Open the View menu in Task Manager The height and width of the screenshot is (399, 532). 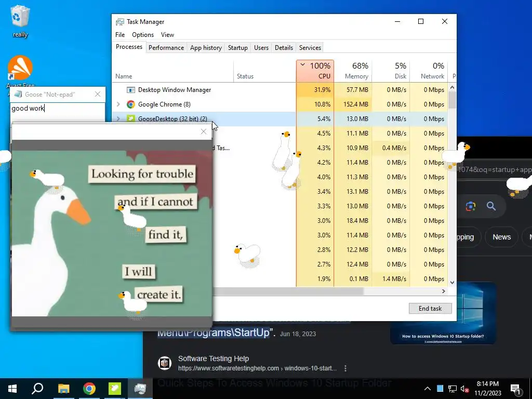167,35
